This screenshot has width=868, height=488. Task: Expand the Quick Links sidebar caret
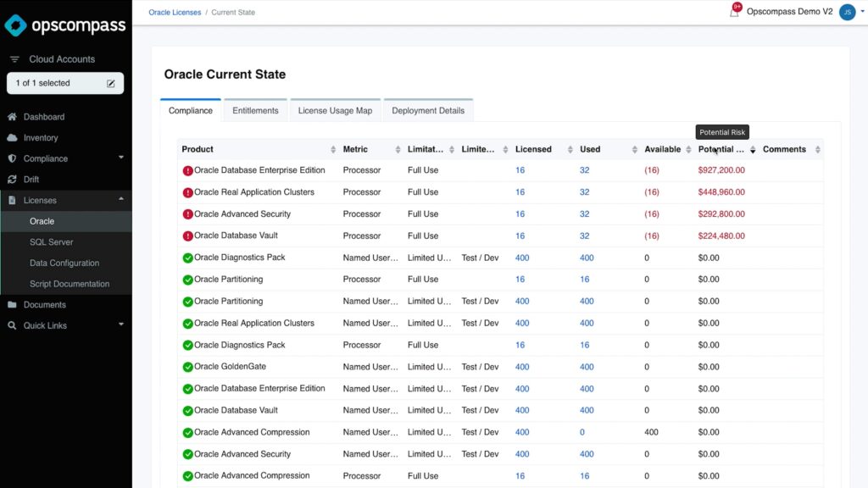point(121,324)
